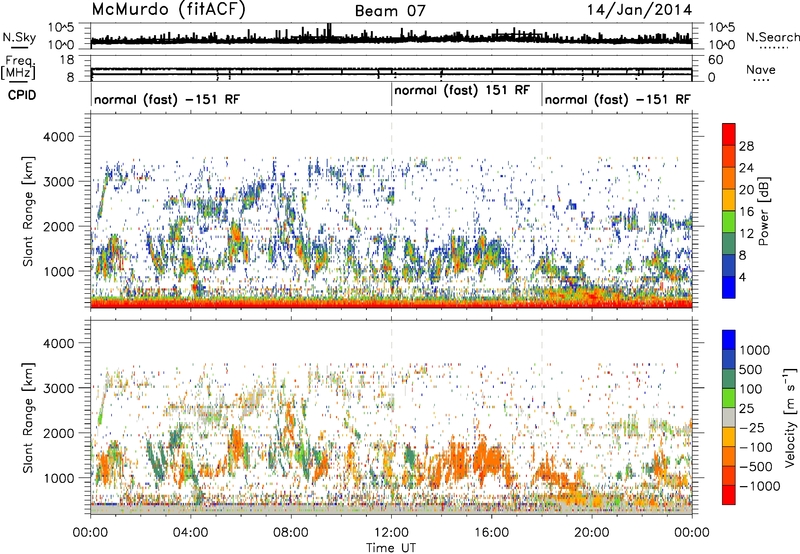Click the last 'normal (fast) -151 RF' label
The image size is (800, 554).
(617, 99)
